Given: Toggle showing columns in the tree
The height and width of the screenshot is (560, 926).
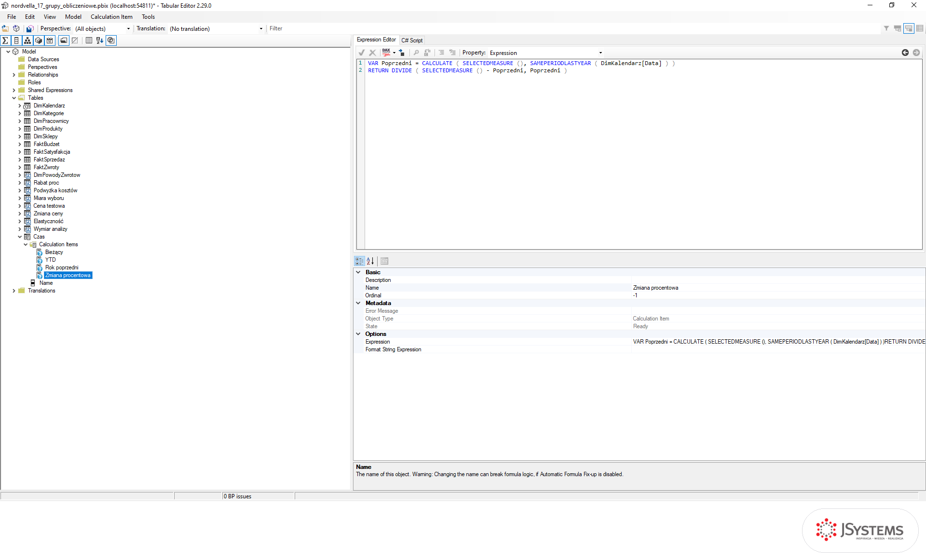Looking at the screenshot, I should 16,40.
